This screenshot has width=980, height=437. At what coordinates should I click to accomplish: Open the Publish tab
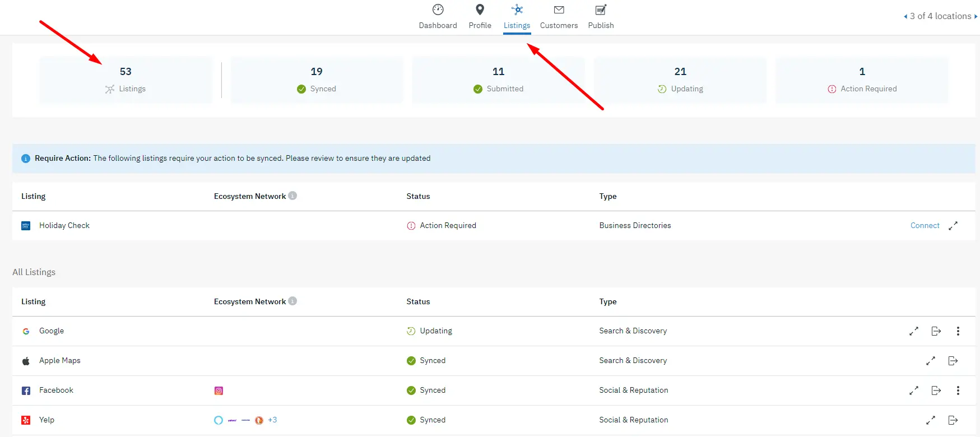point(601,17)
